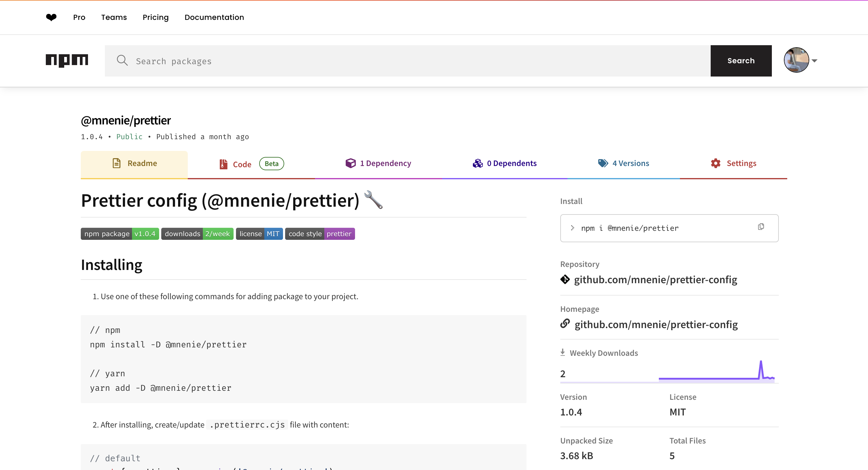The height and width of the screenshot is (470, 868).
Task: Click the homepage link chain icon
Action: [x=565, y=324]
